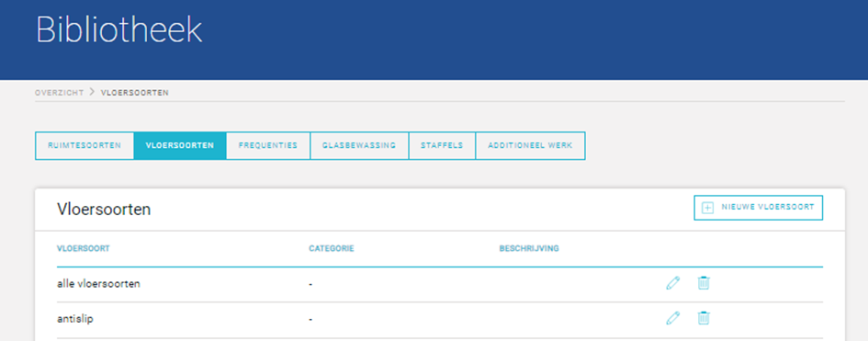Click the Nieuwe Vloersoort button
The width and height of the screenshot is (868, 341).
coord(758,208)
